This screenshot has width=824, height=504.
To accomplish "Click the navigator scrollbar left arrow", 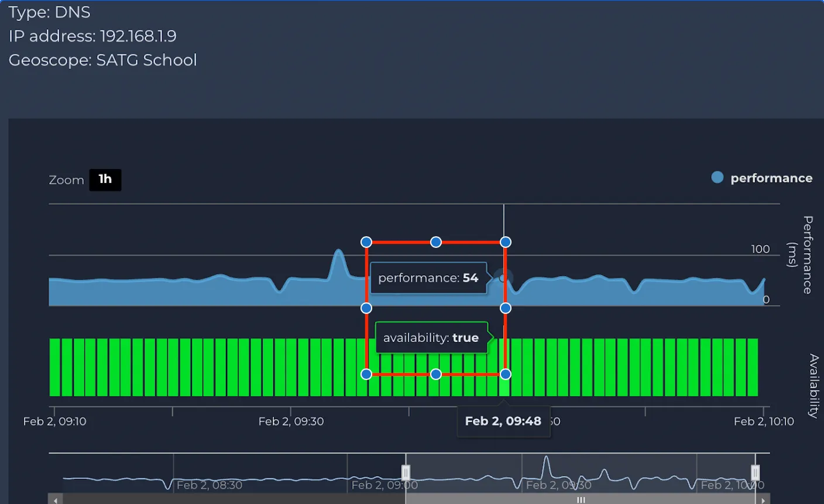I will point(56,500).
